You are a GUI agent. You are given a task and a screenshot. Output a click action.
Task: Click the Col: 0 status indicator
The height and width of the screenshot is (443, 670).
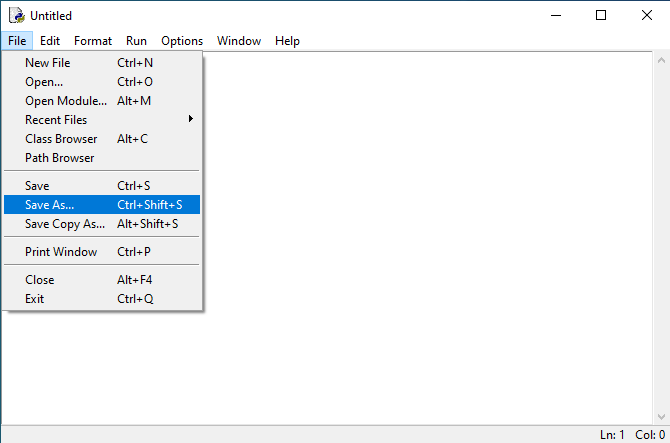coord(650,435)
